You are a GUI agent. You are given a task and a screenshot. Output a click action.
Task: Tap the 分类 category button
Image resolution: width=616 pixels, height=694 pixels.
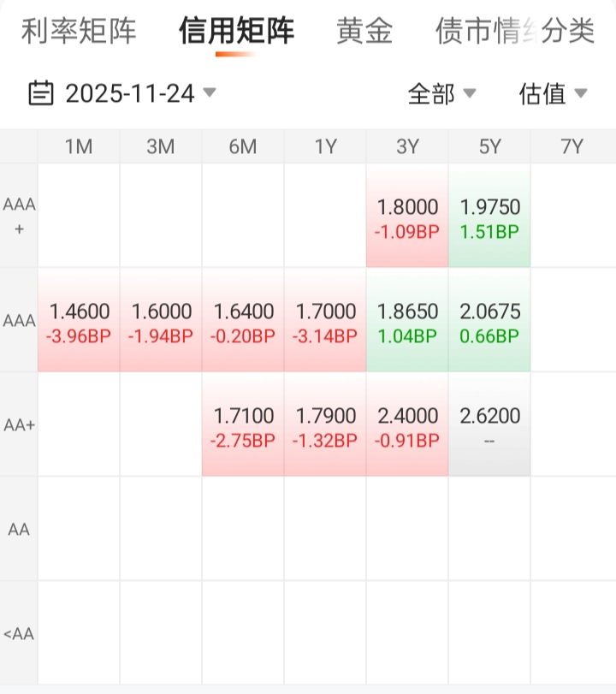[568, 32]
